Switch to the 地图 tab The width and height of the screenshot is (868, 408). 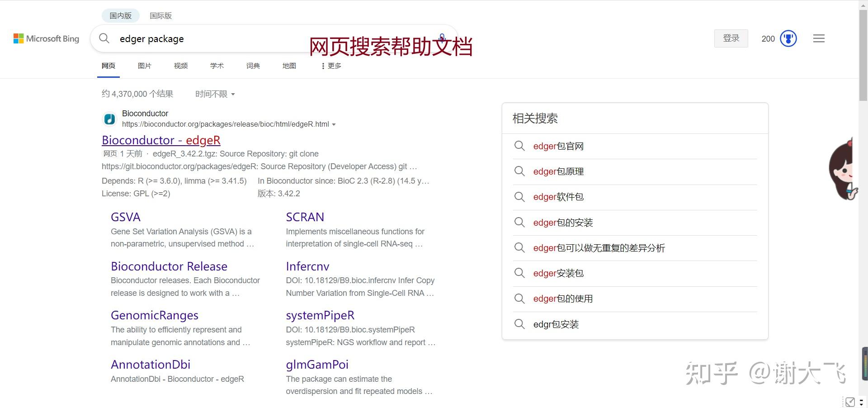[289, 66]
